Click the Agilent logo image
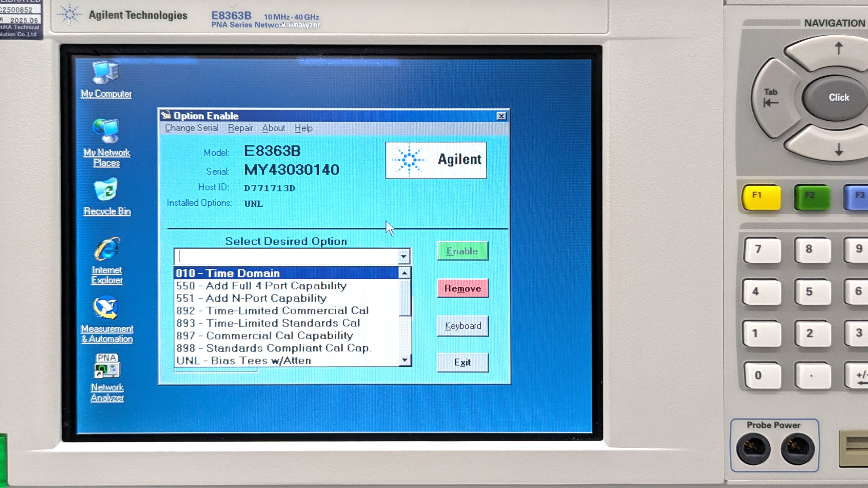Viewport: 868px width, 488px height. [x=436, y=160]
